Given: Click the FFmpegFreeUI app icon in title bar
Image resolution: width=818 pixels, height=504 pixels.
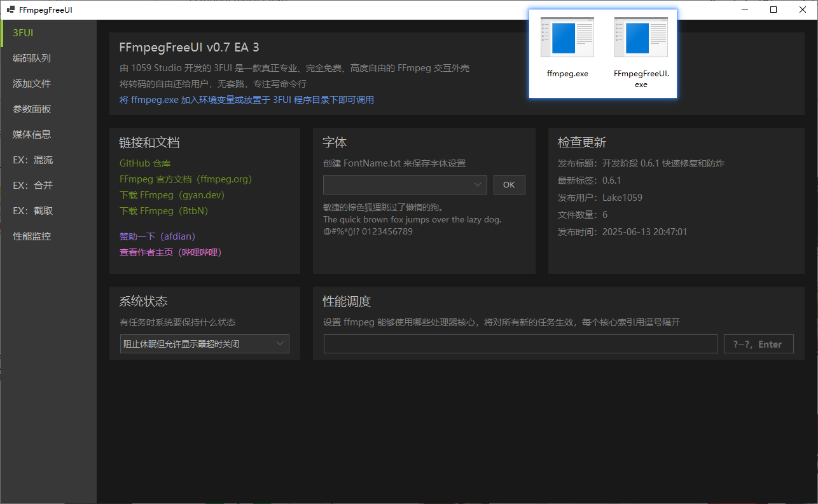Looking at the screenshot, I should pos(10,10).
